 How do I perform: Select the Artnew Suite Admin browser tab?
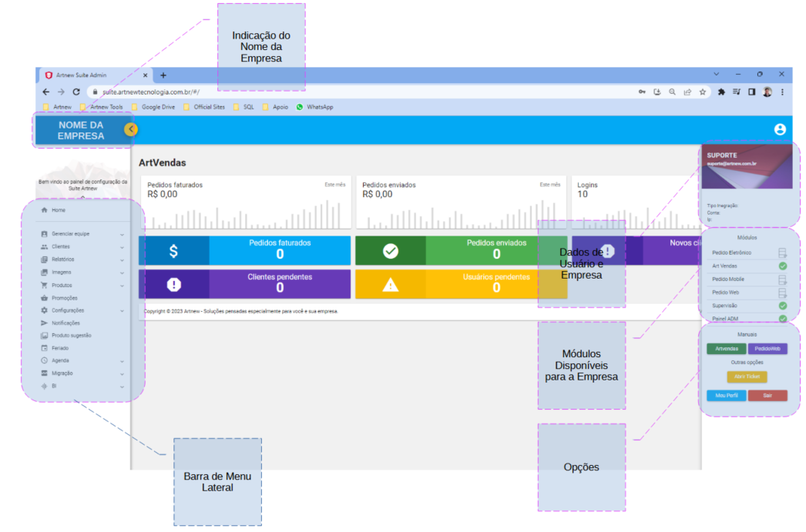click(95, 75)
